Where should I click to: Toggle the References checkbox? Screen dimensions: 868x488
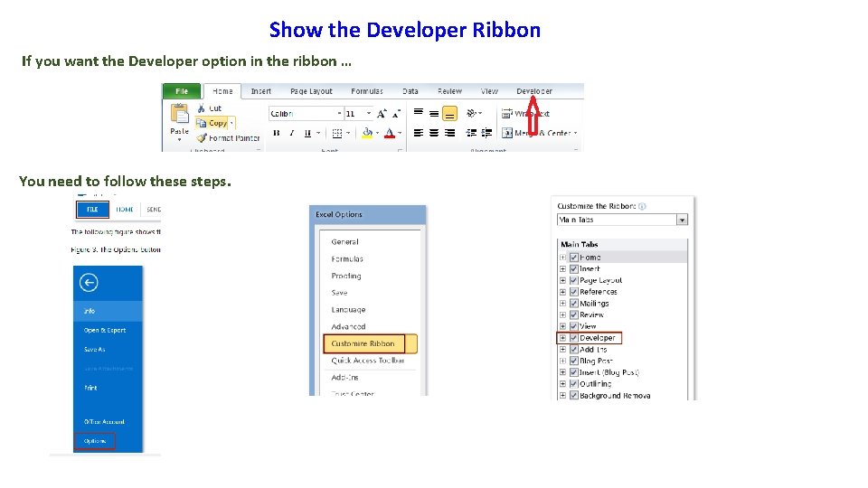[x=574, y=292]
